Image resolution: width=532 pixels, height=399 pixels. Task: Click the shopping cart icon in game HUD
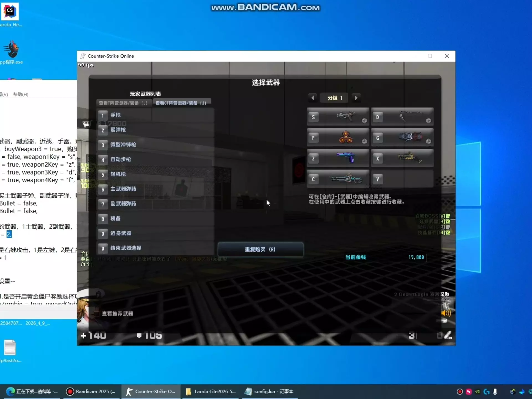click(86, 124)
